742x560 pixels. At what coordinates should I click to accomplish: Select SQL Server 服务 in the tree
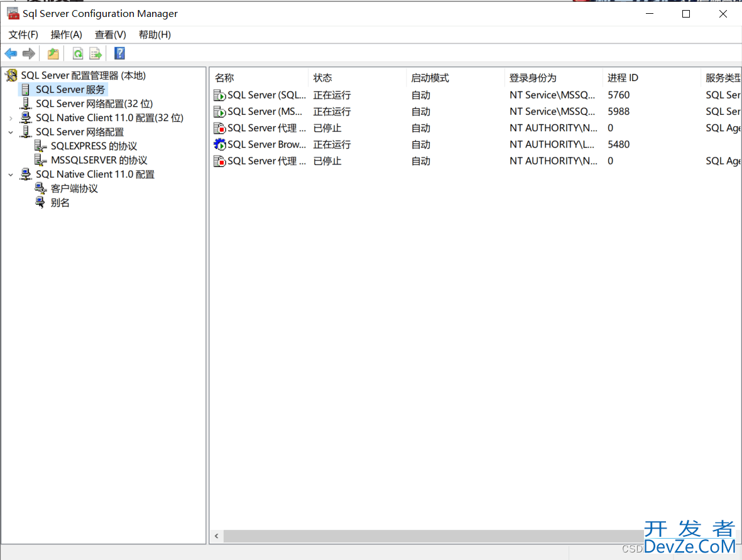70,90
